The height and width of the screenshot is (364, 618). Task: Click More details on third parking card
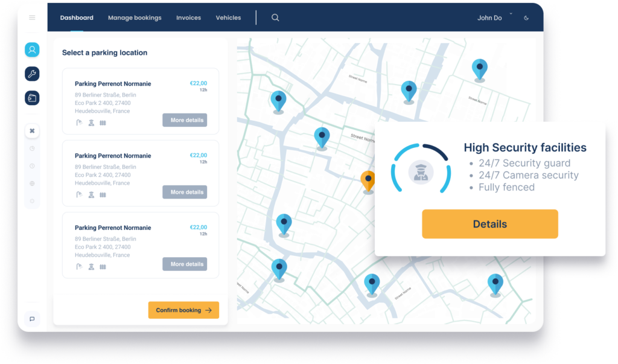point(185,264)
